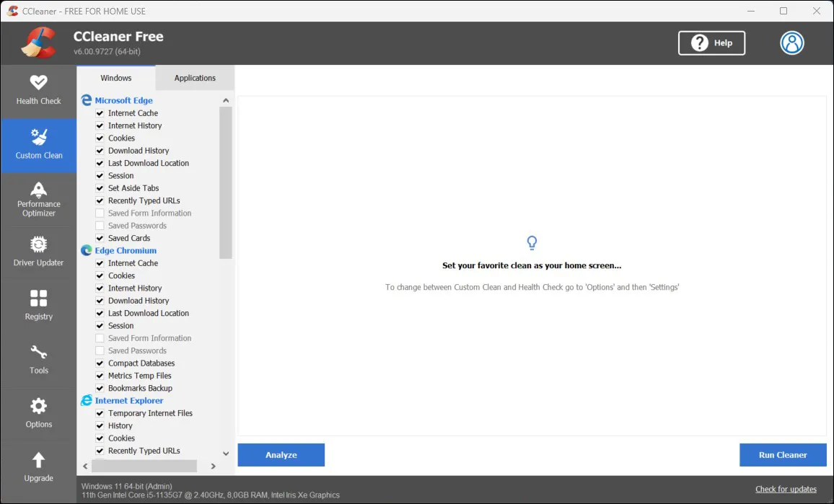Uncheck Microsoft Edge Internet Cache checkbox

coord(100,113)
